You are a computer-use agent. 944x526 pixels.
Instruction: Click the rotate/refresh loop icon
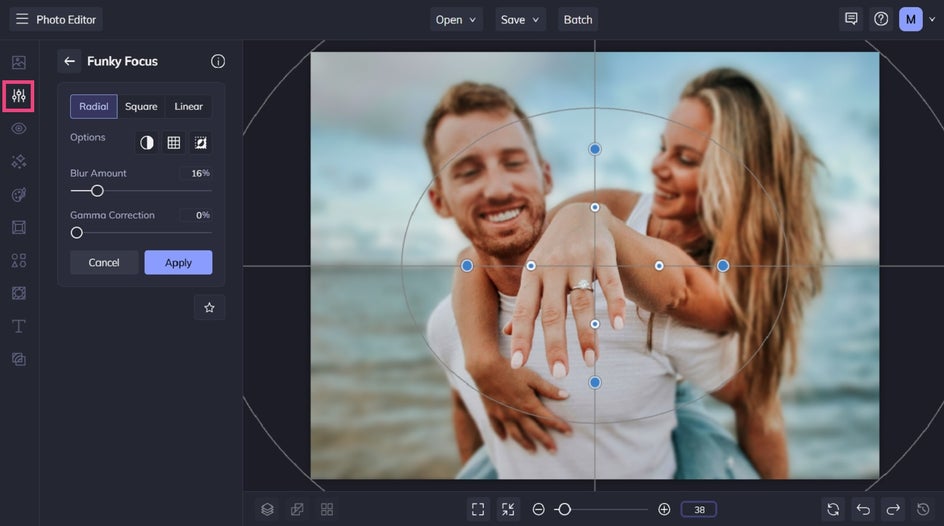click(x=833, y=509)
